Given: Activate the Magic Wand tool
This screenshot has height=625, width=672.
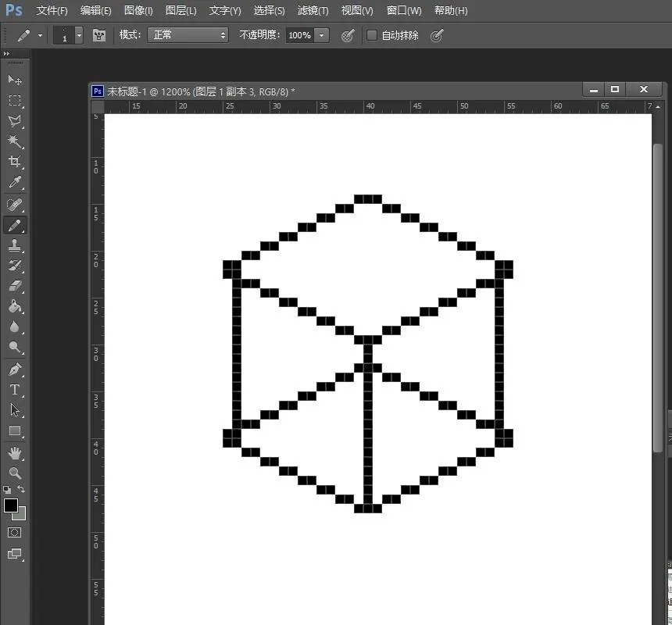Looking at the screenshot, I should tap(15, 141).
